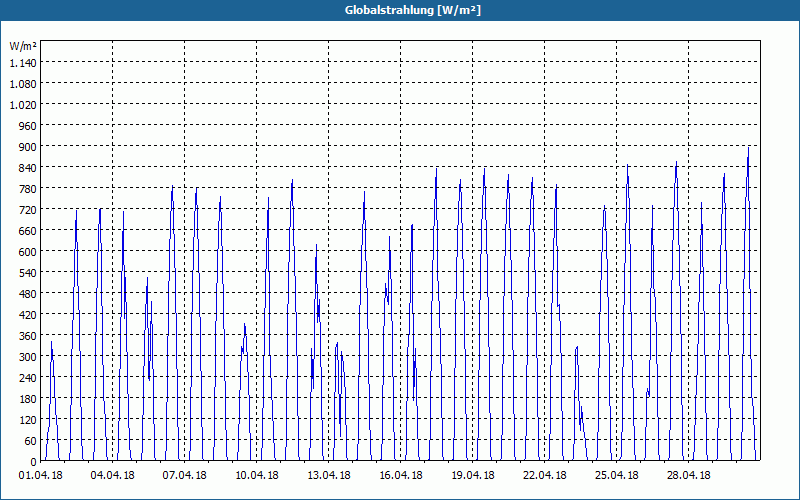
Task: Click the 60 y-axis value
Action: pyautogui.click(x=31, y=441)
